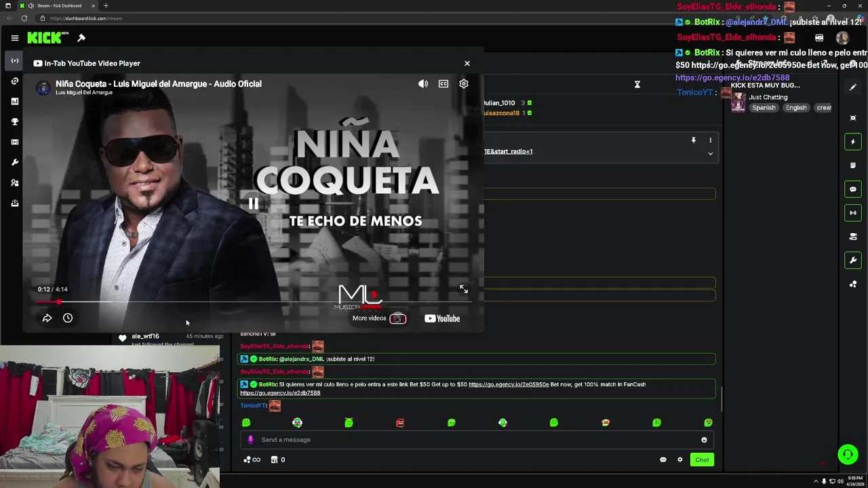Open the Stream section in left sidebar
Image resolution: width=868 pixels, height=488 pixels.
[14, 61]
